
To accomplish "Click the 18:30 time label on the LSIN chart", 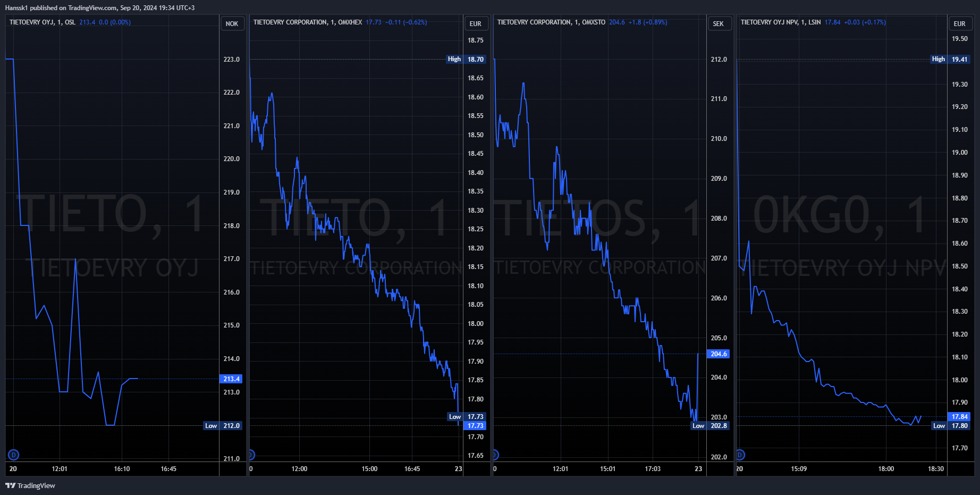I will [x=936, y=469].
